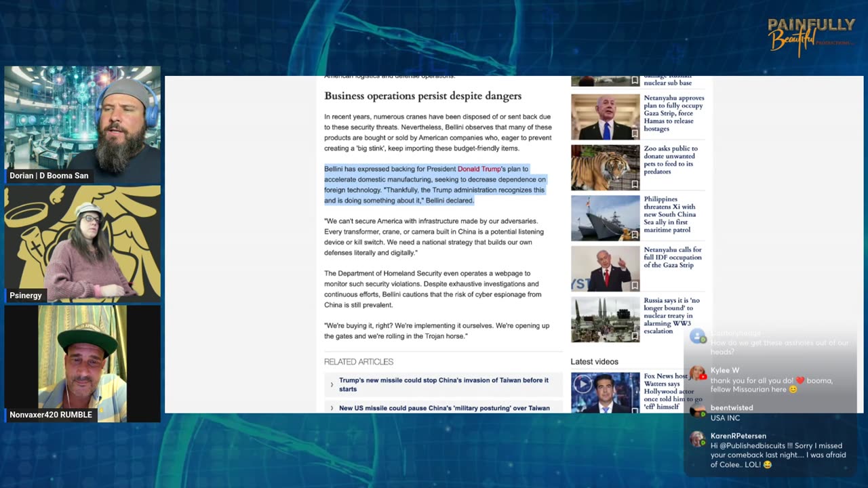
Task: Select the Dorian D Booma San video feed
Action: (x=83, y=124)
